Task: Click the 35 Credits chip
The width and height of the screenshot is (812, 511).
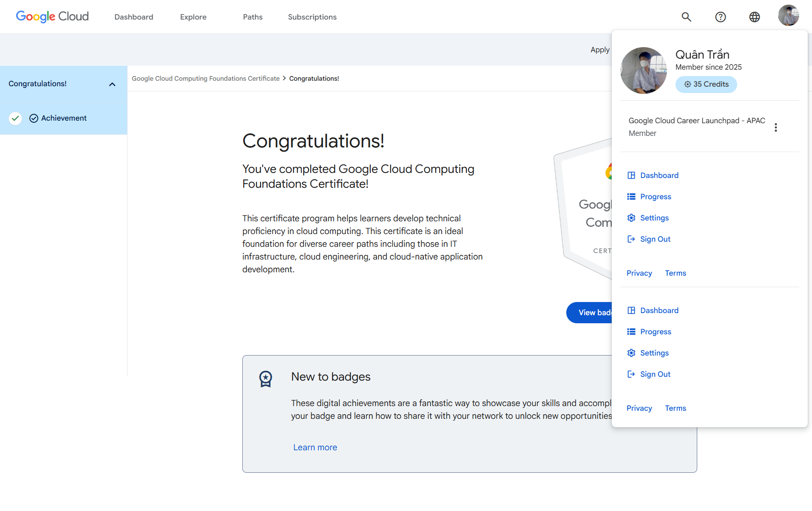Action: click(x=706, y=84)
